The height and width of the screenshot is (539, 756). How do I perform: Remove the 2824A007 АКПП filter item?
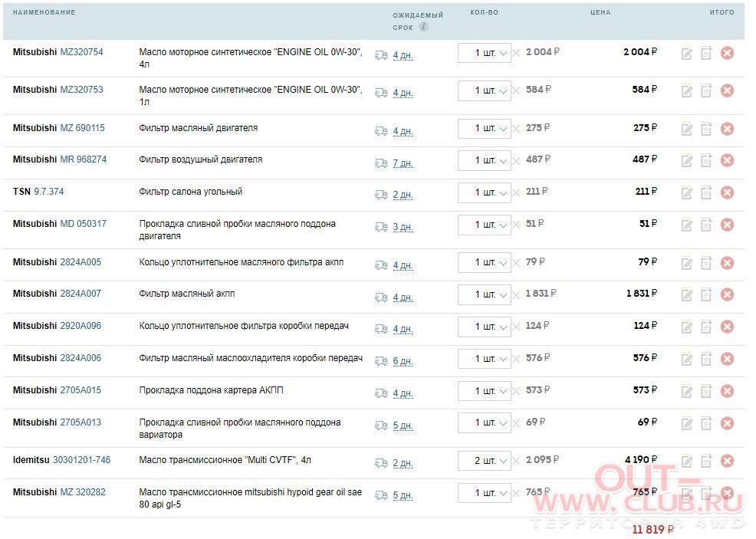pos(727,294)
